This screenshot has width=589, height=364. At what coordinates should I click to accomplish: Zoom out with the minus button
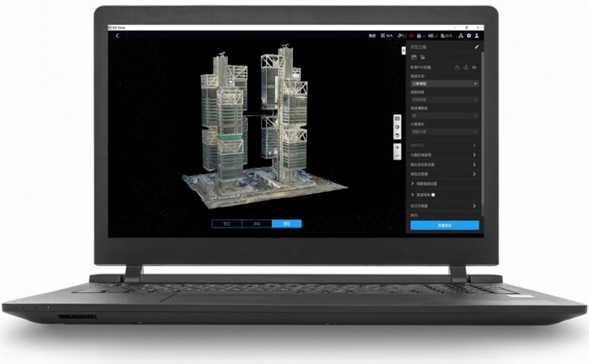[x=397, y=155]
